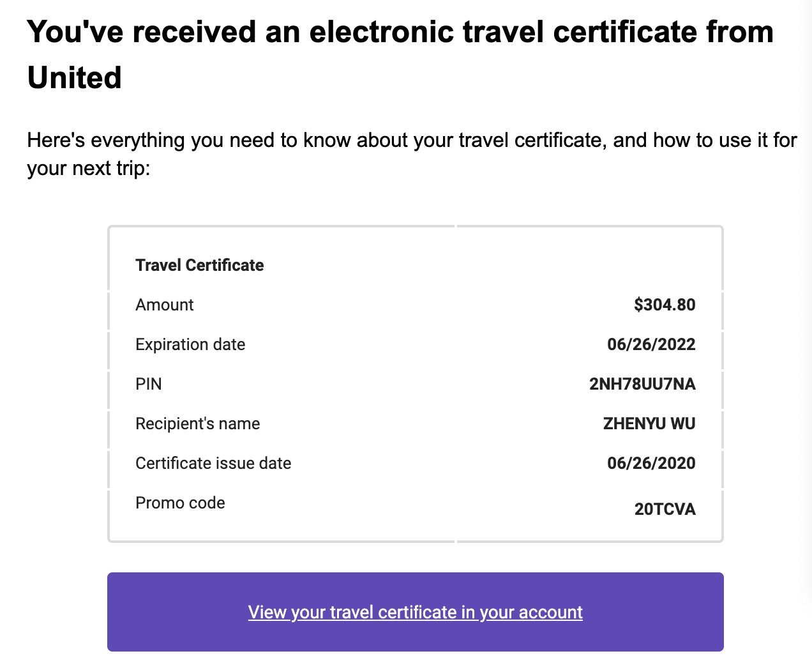This screenshot has width=812, height=672.
Task: Click the word United in the headline
Action: pos(75,77)
